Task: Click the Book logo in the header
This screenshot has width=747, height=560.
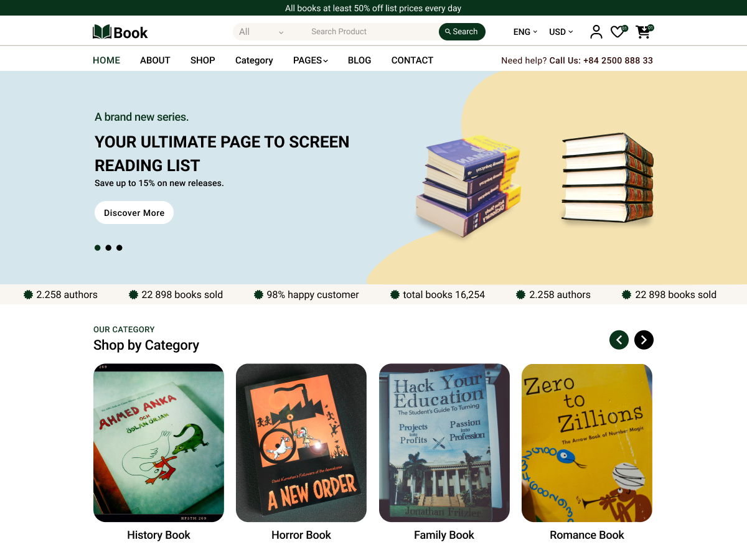Action: point(120,31)
